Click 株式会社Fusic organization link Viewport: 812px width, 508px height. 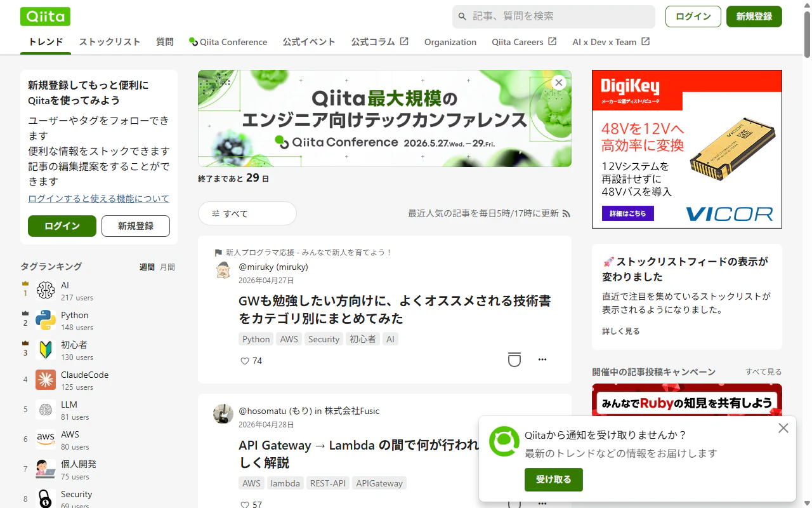tap(352, 411)
